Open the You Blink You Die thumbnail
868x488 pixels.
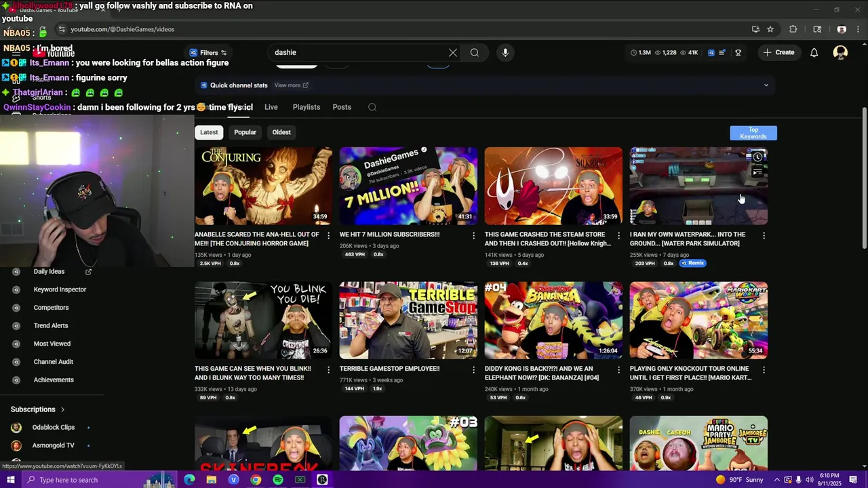pyautogui.click(x=263, y=320)
